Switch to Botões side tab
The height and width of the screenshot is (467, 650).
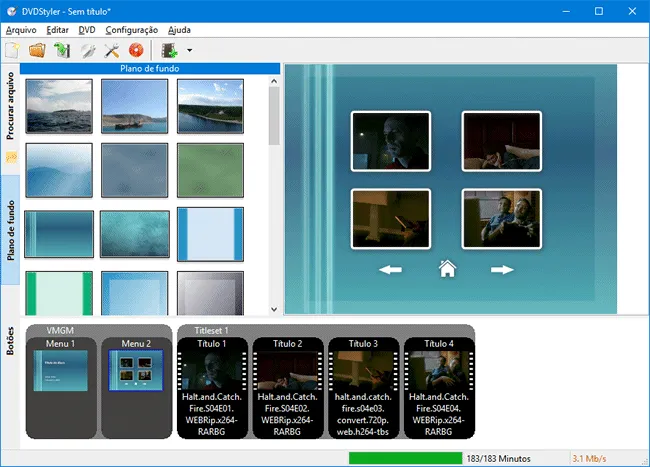10,341
